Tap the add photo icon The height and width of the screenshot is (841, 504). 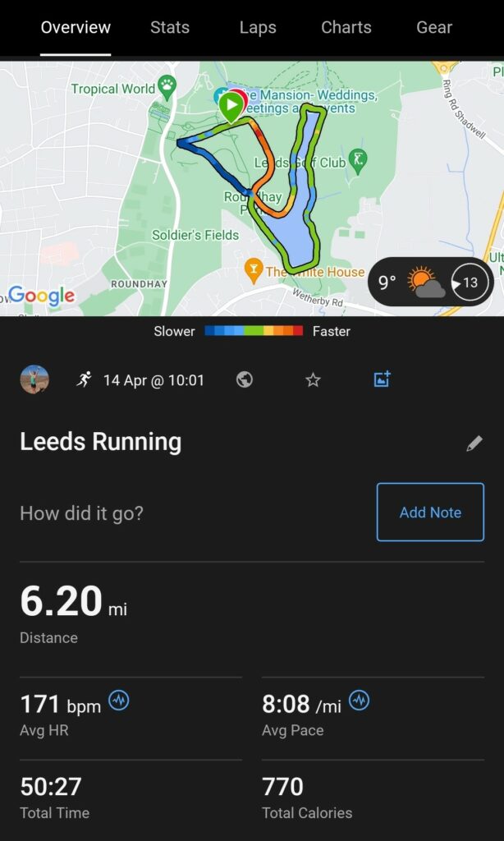382,379
